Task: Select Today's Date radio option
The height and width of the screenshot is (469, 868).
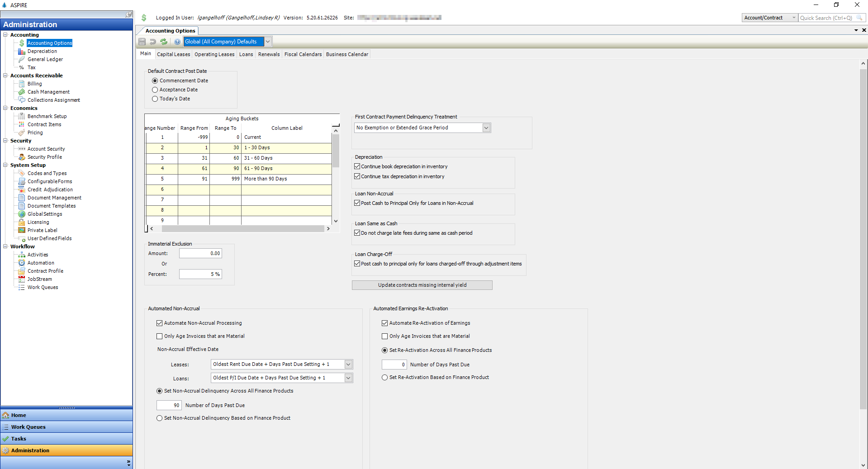Action: coord(155,99)
